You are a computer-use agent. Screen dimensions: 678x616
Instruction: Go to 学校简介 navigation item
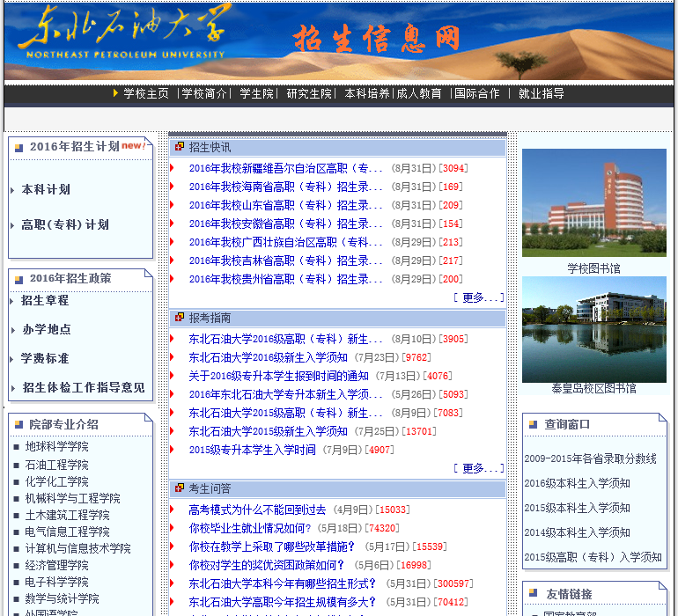[x=204, y=93]
